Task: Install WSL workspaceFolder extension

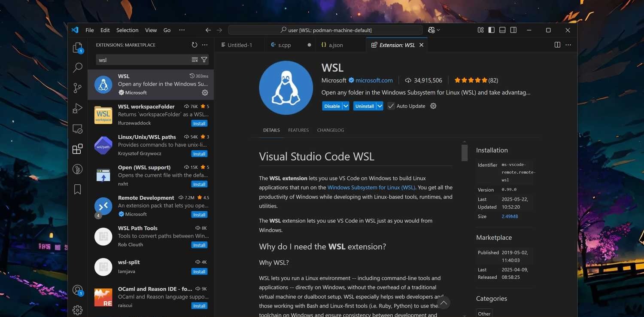Action: click(199, 123)
